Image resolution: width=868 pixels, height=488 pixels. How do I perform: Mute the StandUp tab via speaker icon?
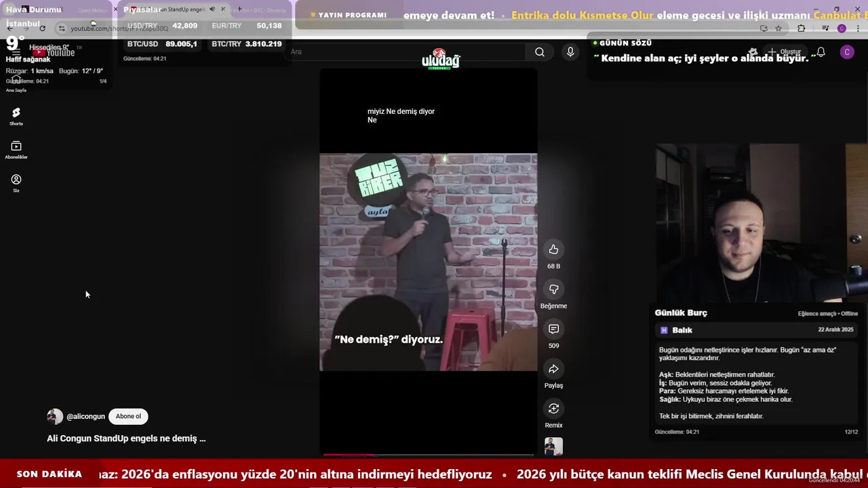[x=212, y=9]
